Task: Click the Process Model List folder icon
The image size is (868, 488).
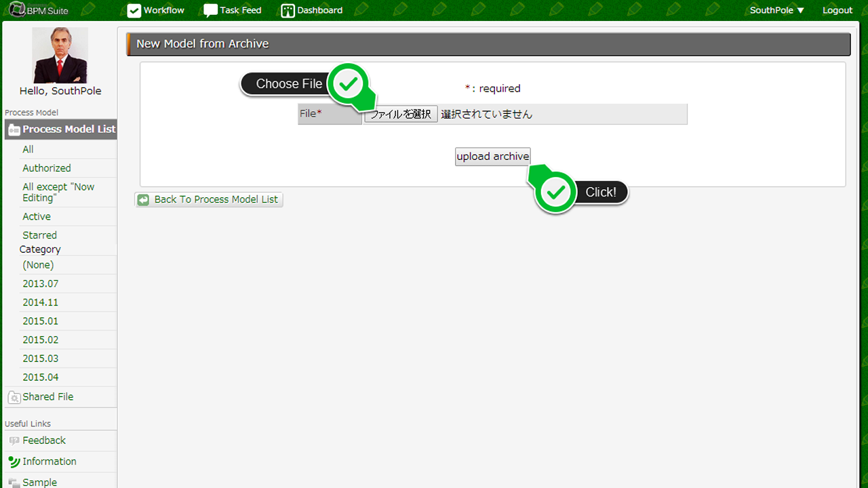Action: pos(14,129)
